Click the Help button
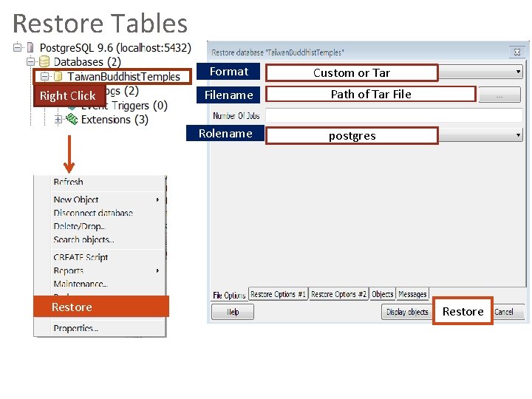 (233, 312)
